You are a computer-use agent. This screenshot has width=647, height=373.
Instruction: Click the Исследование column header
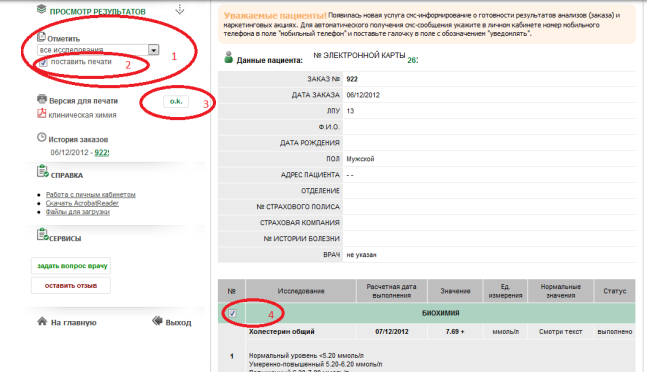click(301, 291)
